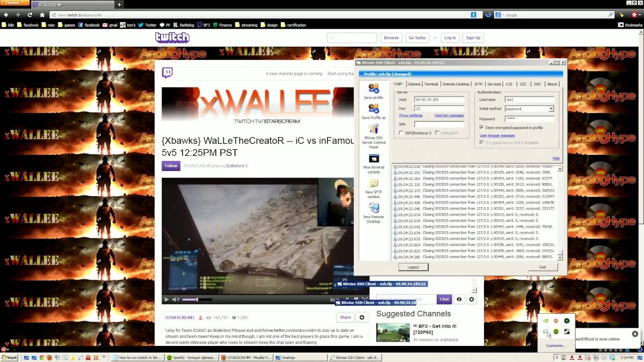Open Spotify from the taskbar
The image size is (644, 362).
(x=192, y=357)
